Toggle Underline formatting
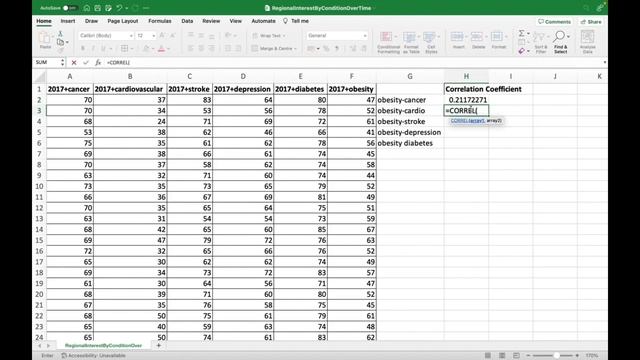The height and width of the screenshot is (360, 640). 103,49
